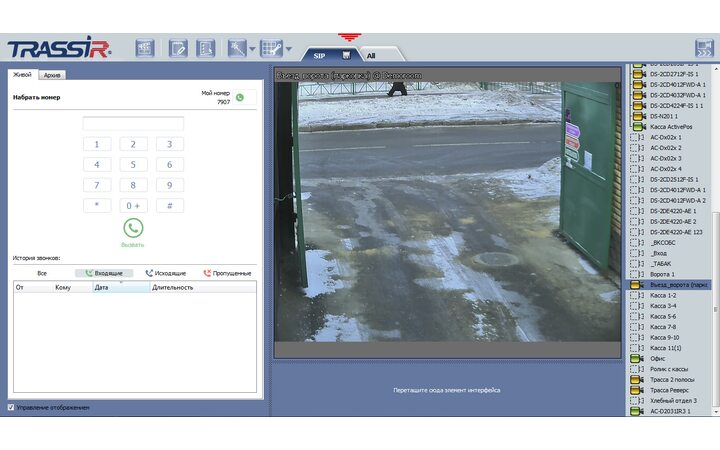Click the green phone status icon
Viewport: 720px width, 450px height.
pos(240,97)
